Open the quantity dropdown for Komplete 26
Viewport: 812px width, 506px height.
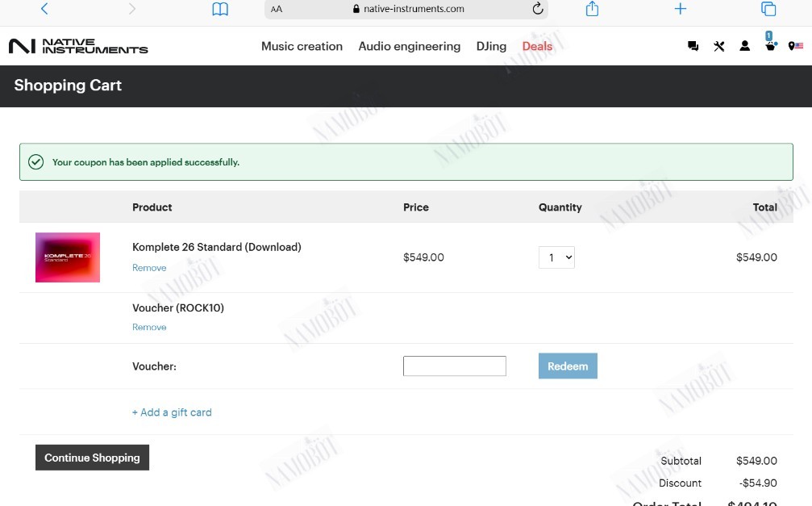point(556,257)
